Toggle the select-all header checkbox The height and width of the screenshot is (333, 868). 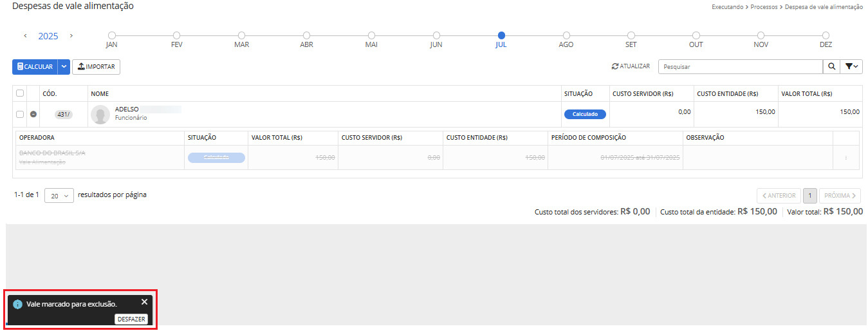coord(20,93)
